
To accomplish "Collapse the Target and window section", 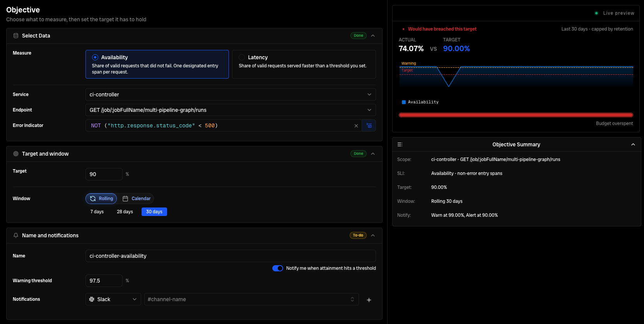I will [373, 154].
